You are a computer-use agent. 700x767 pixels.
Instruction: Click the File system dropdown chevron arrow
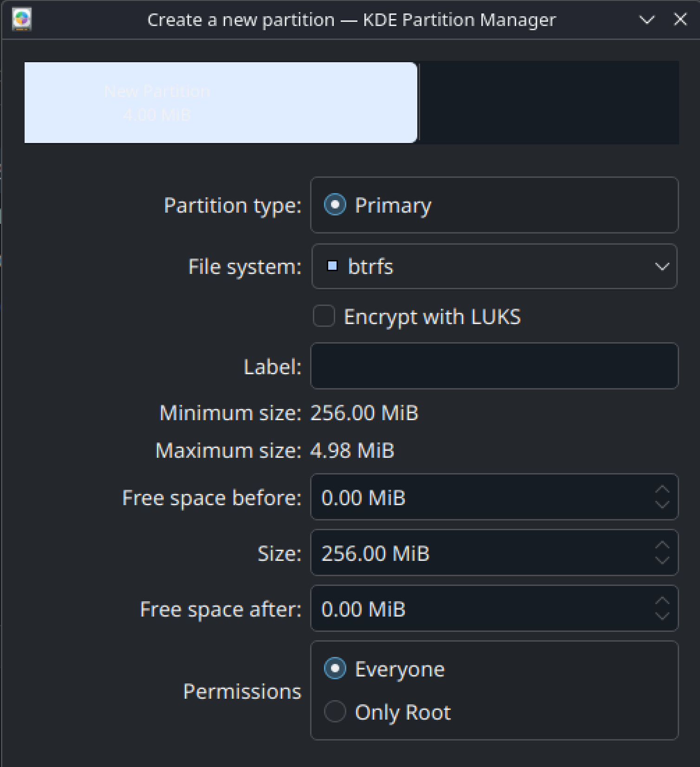662,266
